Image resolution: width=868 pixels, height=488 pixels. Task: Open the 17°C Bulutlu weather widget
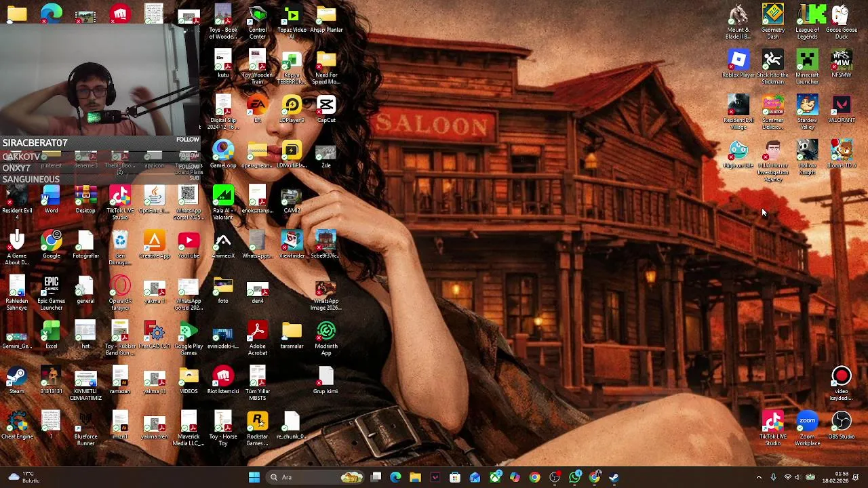(x=24, y=477)
